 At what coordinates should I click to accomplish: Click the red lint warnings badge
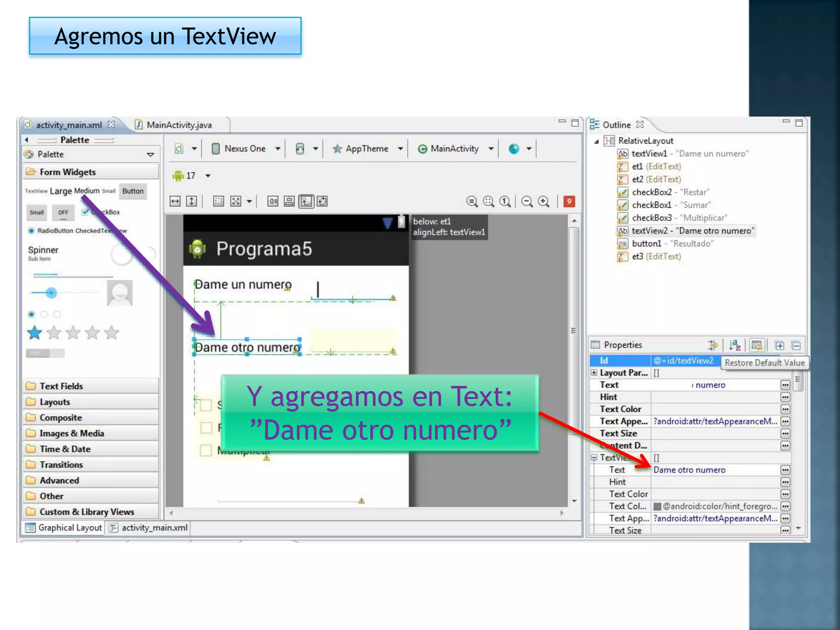point(569,201)
